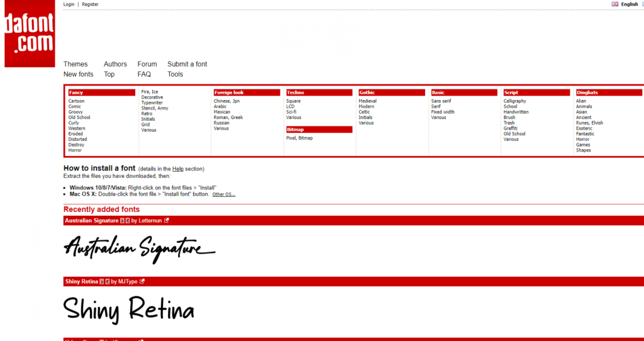Open the Fancy category header
Screen dimensions: 644x341
click(x=101, y=92)
